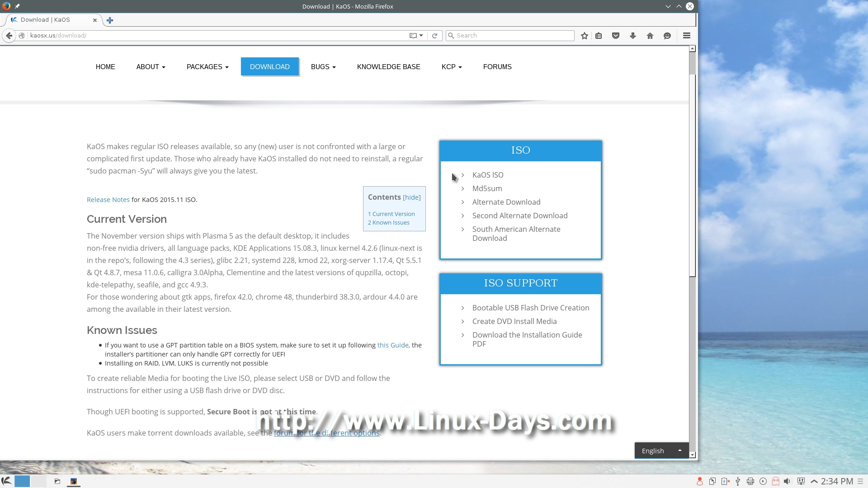
Task: Open the user switcher tray icon
Action: click(x=699, y=481)
